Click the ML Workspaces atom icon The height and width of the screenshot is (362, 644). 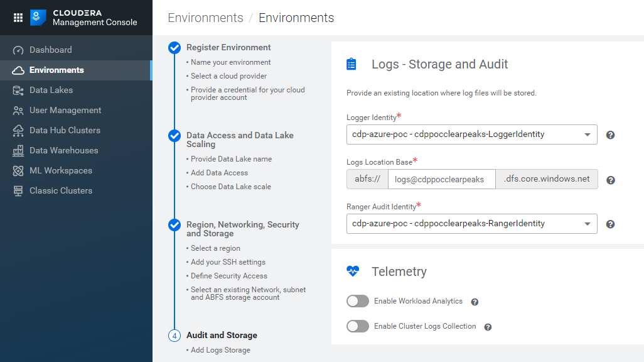tap(18, 171)
